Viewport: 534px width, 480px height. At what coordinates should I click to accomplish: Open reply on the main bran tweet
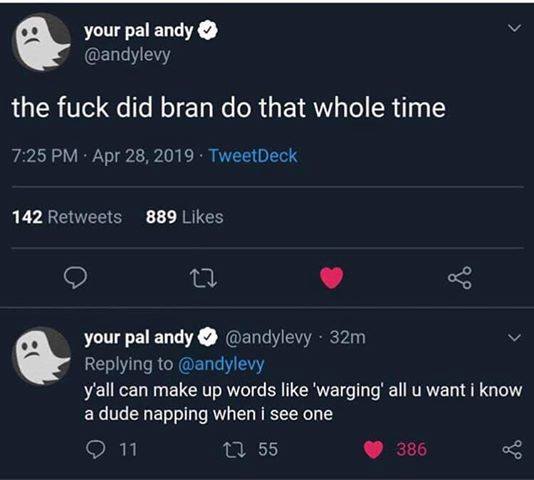(x=76, y=278)
